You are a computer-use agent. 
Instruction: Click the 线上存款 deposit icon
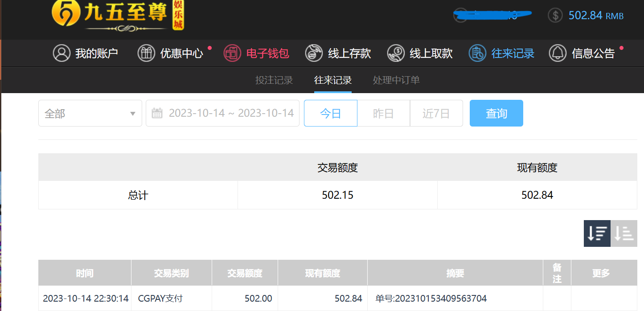[314, 53]
